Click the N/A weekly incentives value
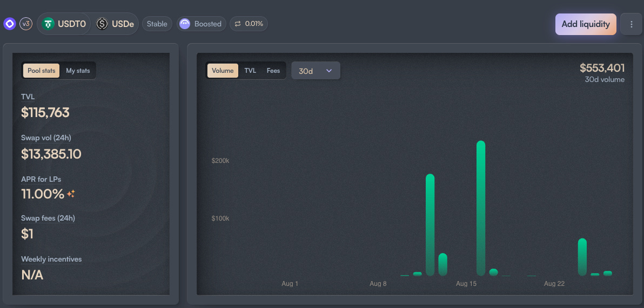Screen dimensions: 644x308 32,275
